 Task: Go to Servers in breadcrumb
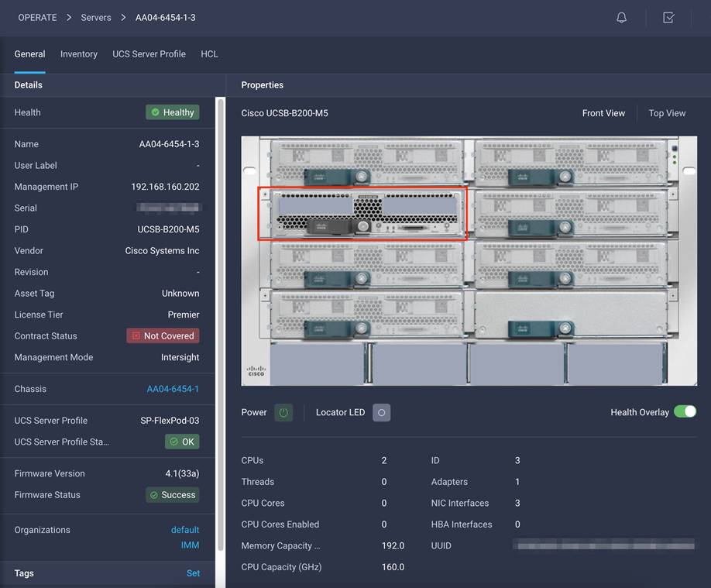click(96, 18)
